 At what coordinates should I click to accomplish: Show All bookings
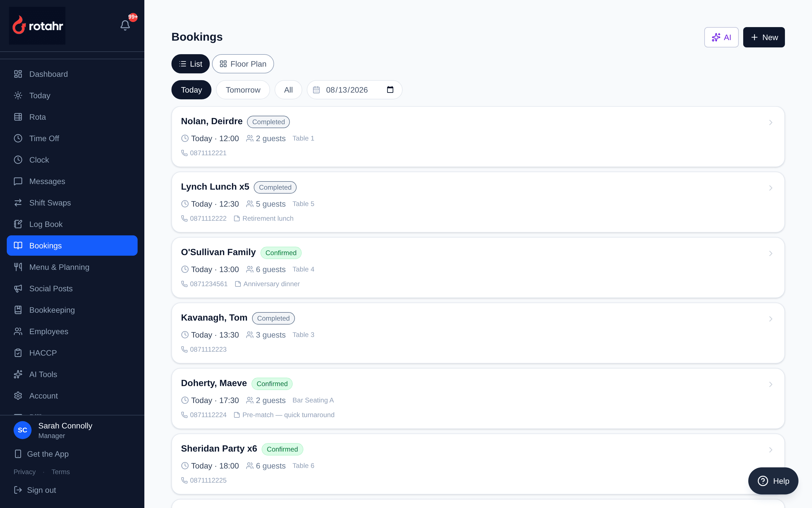click(x=288, y=90)
